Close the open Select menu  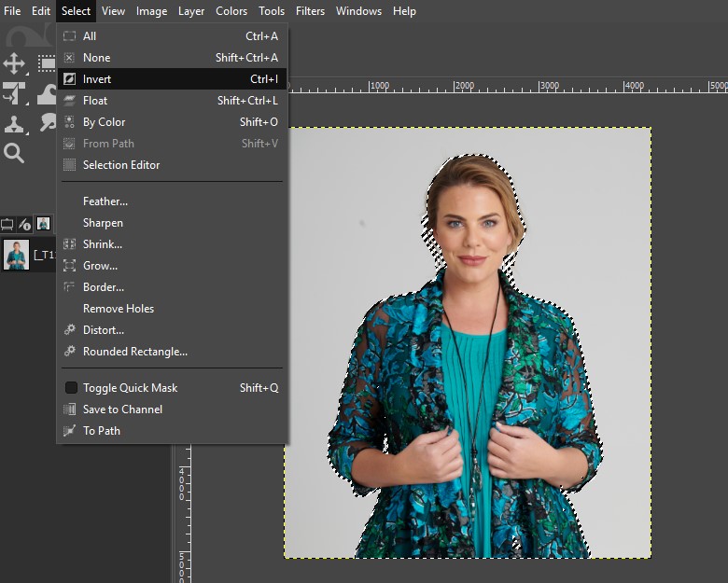click(x=76, y=10)
